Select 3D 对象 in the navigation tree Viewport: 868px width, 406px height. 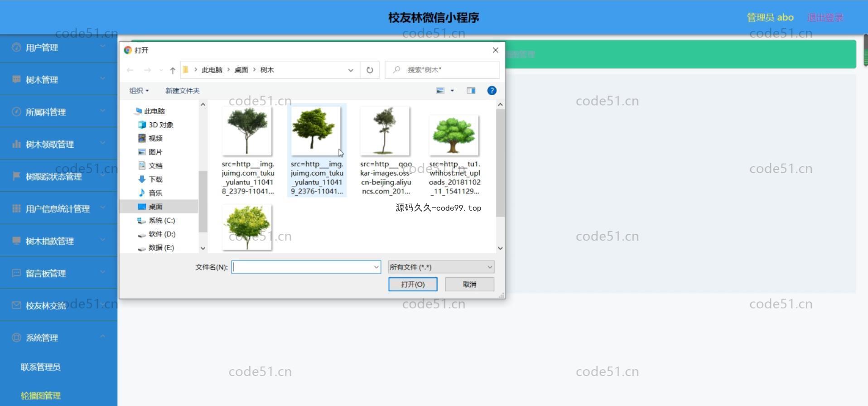[161, 125]
